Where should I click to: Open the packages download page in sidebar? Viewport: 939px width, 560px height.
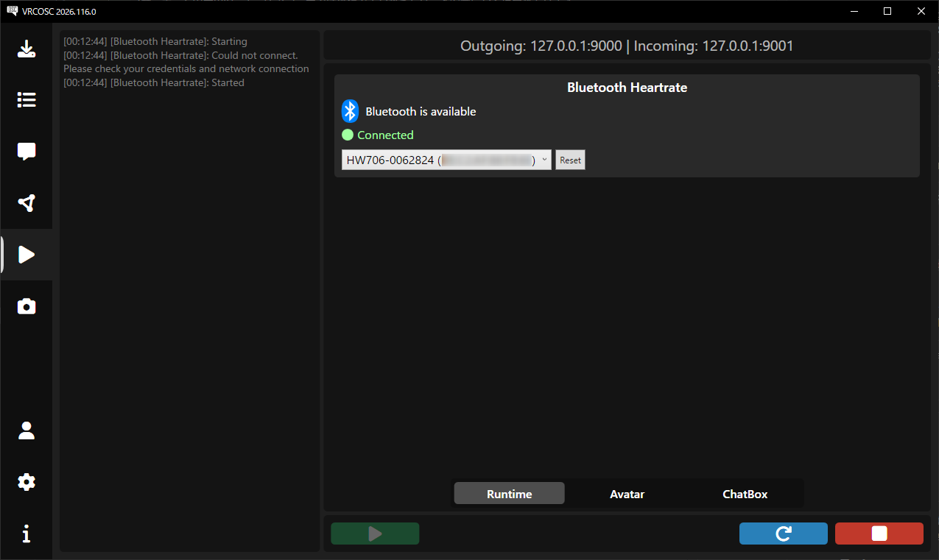[27, 49]
